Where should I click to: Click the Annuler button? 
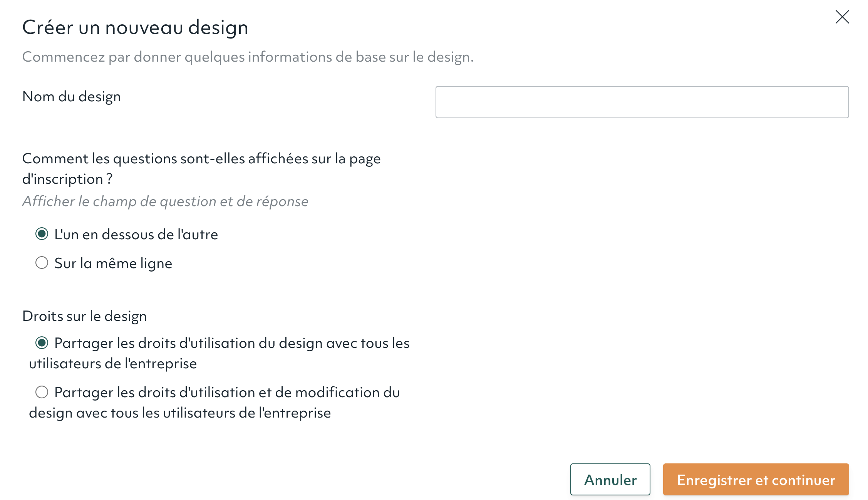[x=610, y=480]
